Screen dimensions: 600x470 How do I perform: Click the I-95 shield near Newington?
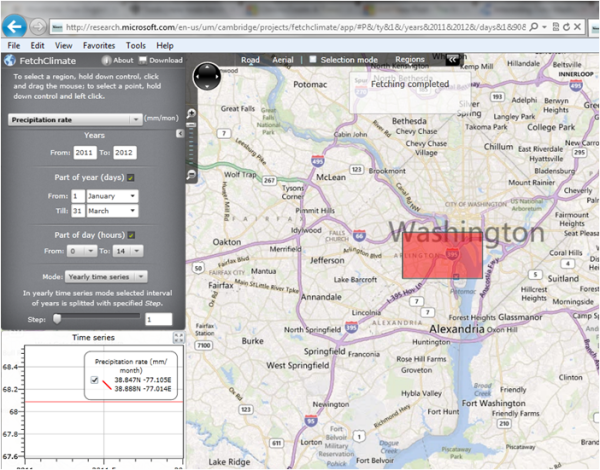pos(311,421)
